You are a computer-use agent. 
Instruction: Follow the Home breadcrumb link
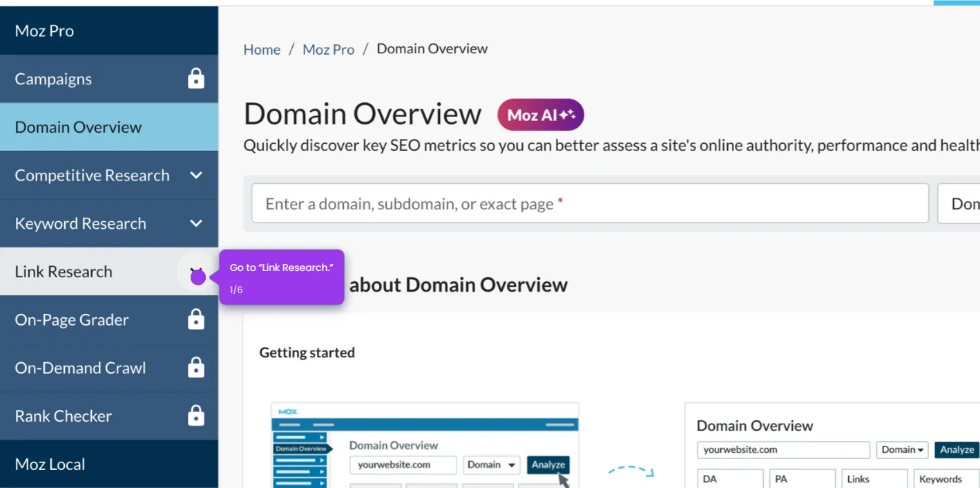pos(262,49)
